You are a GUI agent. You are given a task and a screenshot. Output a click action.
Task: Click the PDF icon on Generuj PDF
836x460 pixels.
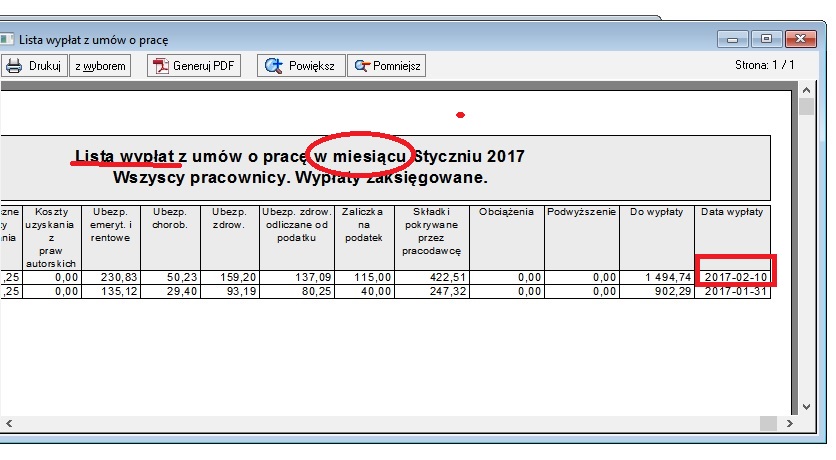point(160,66)
